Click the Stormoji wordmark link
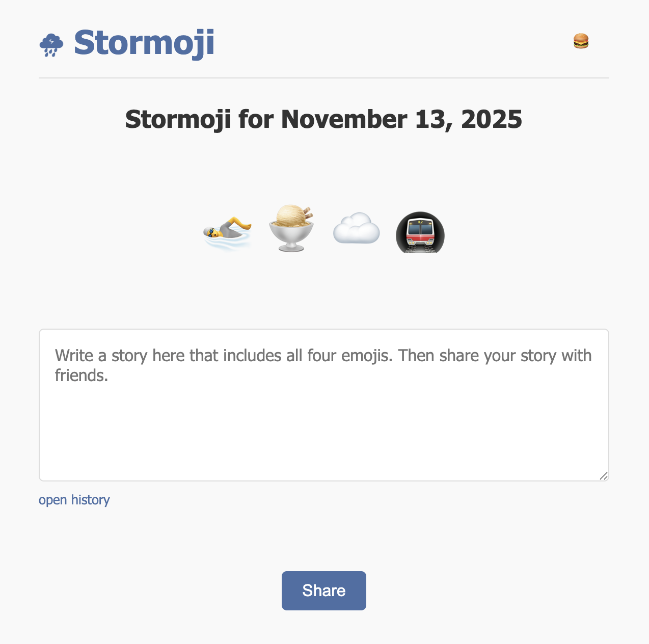 144,44
